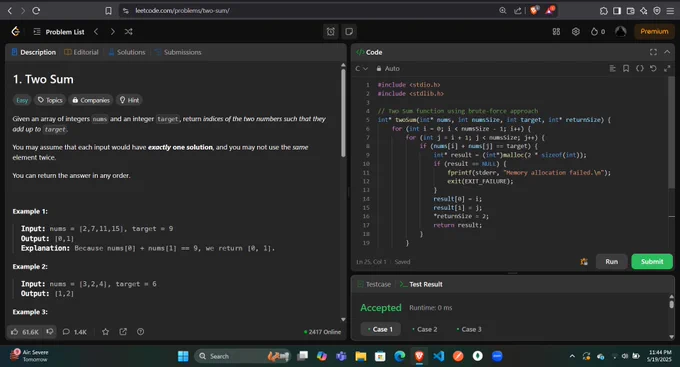Open the layout grid icon
The width and height of the screenshot is (680, 367).
[x=556, y=32]
